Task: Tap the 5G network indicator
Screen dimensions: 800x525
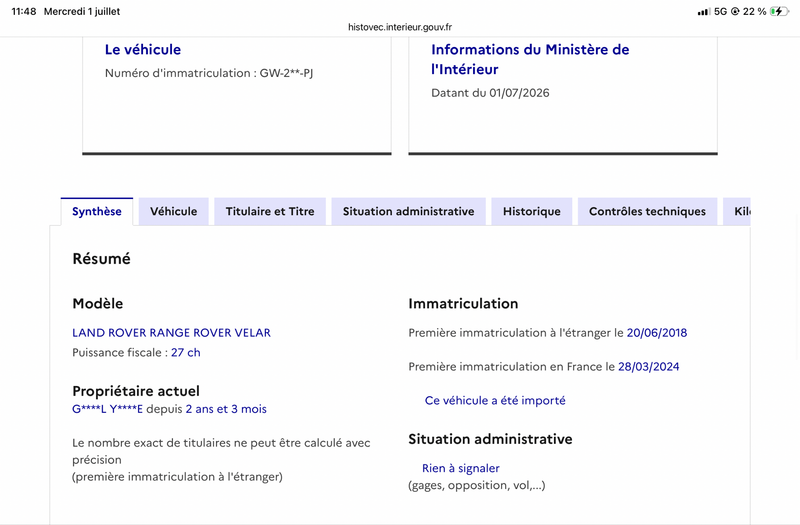Action: [x=720, y=11]
